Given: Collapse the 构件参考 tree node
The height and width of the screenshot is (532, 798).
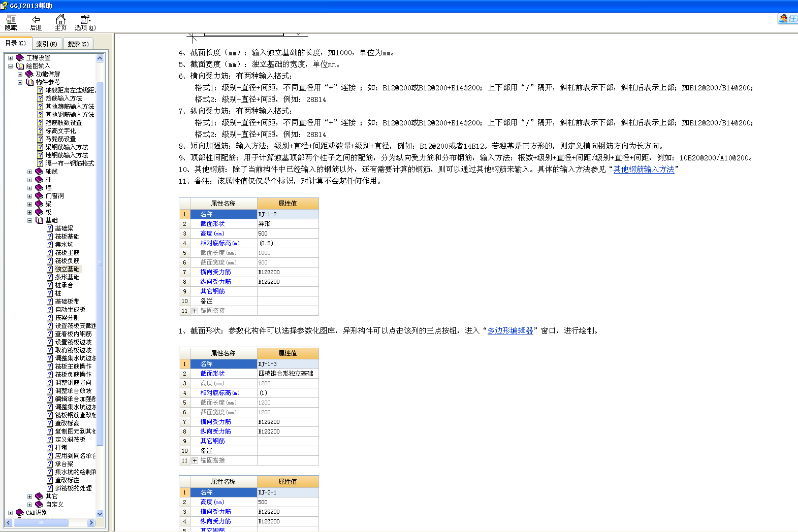Looking at the screenshot, I should 20,82.
